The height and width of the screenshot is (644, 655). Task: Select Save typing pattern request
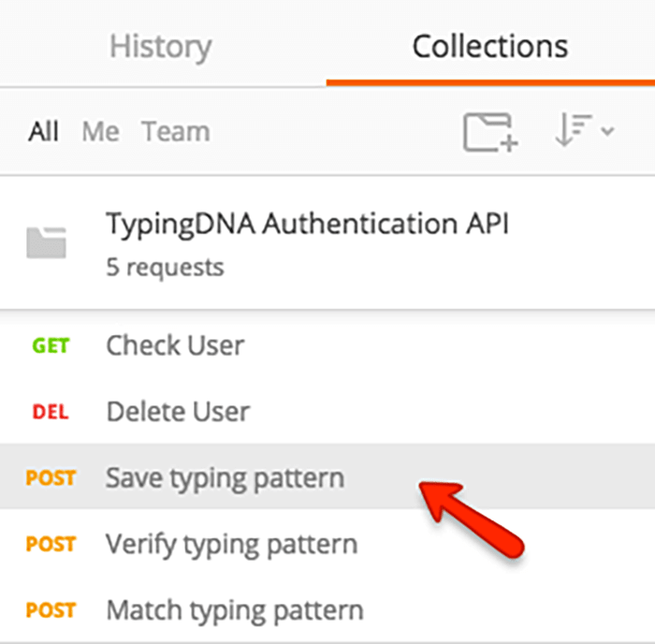327,476
